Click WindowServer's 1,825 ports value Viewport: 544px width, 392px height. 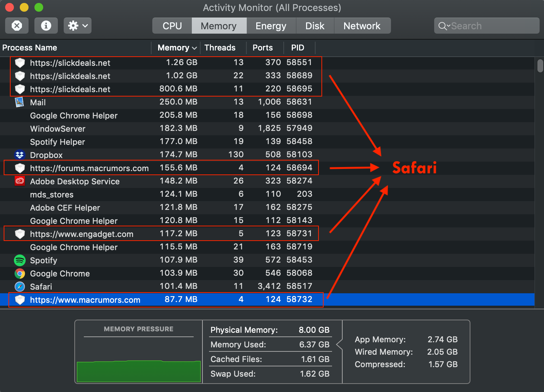pos(269,128)
